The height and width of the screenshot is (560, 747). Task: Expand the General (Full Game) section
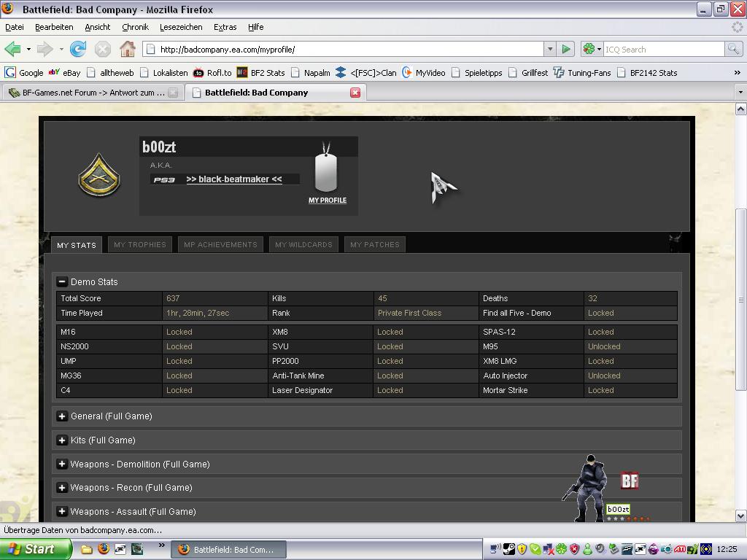[x=61, y=416]
